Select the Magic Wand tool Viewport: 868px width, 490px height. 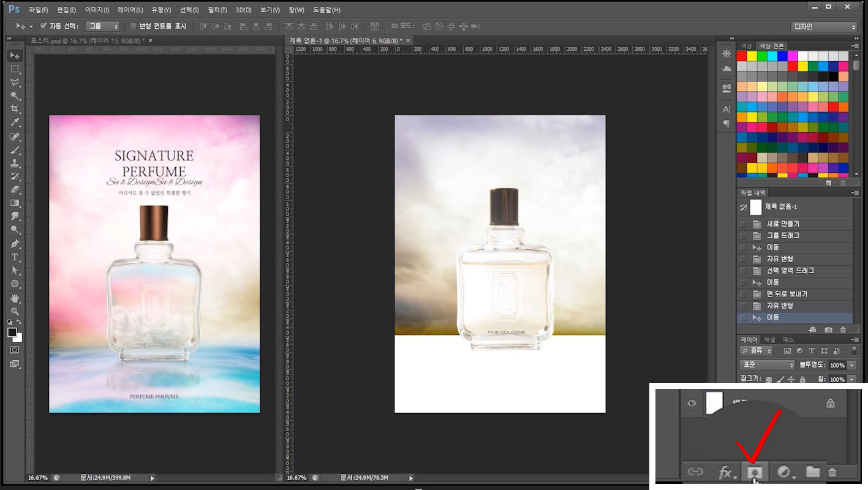tap(15, 96)
